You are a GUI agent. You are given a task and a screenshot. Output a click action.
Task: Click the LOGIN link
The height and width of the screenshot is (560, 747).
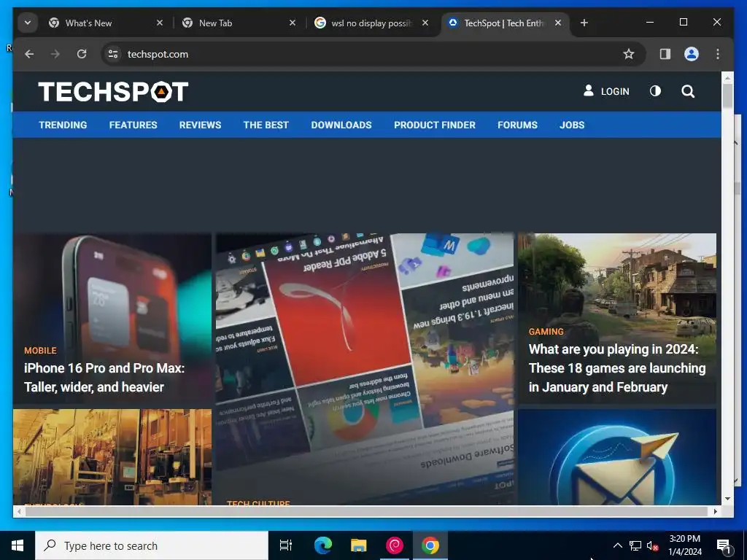click(614, 91)
